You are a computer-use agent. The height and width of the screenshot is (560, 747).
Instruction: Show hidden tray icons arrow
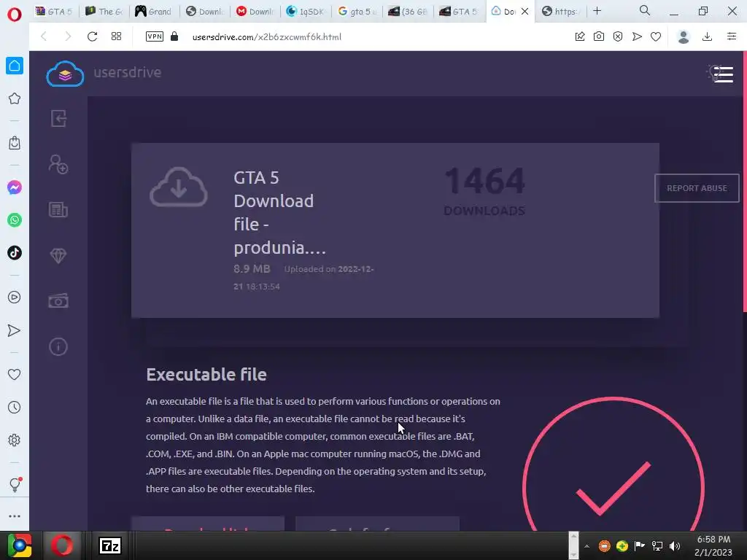click(x=587, y=546)
